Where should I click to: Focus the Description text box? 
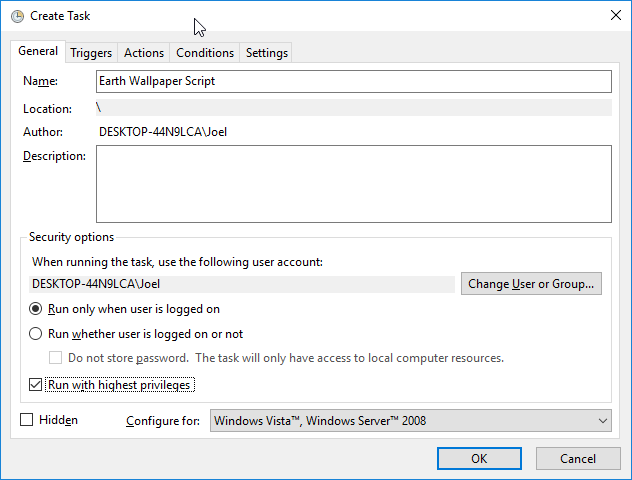click(x=353, y=183)
